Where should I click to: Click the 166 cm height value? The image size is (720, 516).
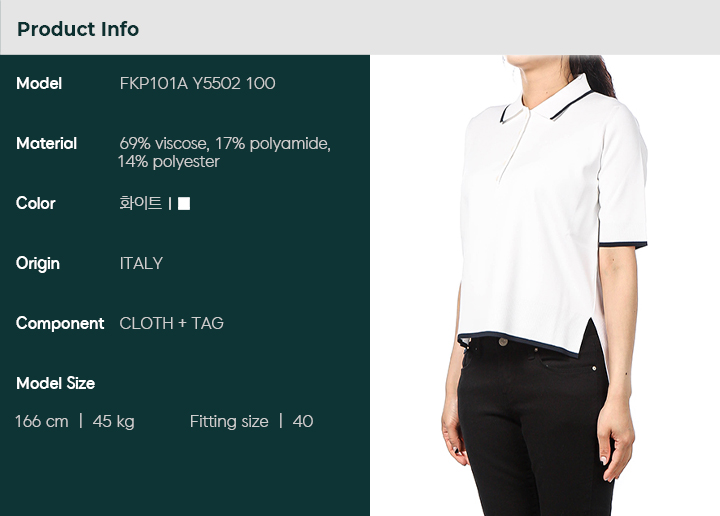click(42, 421)
